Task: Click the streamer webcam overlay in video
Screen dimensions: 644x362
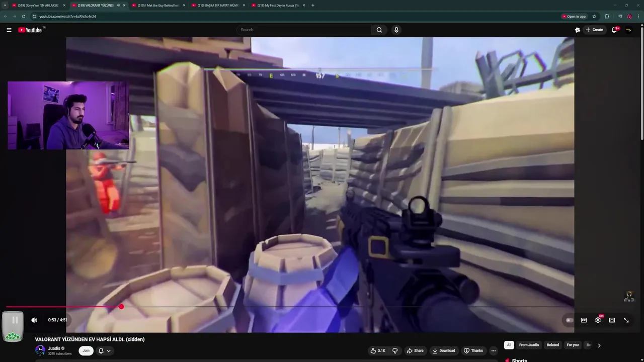Action: (x=68, y=116)
